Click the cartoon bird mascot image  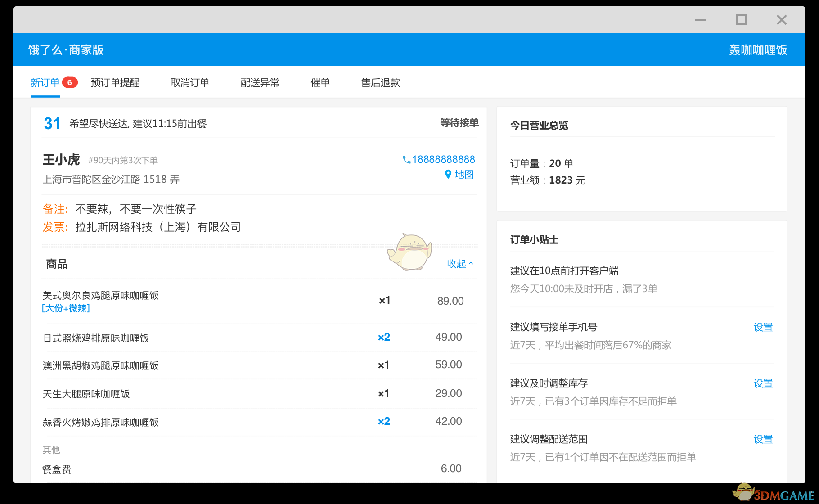409,252
